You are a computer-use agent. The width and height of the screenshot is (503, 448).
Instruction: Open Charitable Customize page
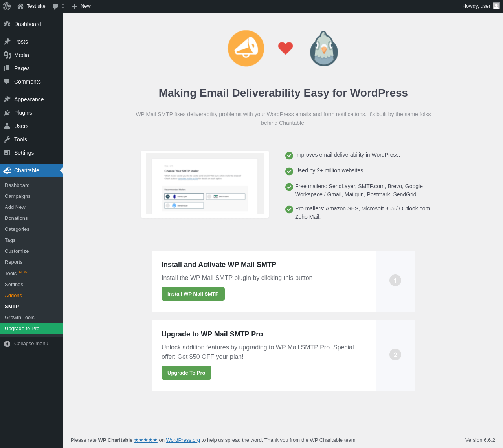click(x=31, y=251)
